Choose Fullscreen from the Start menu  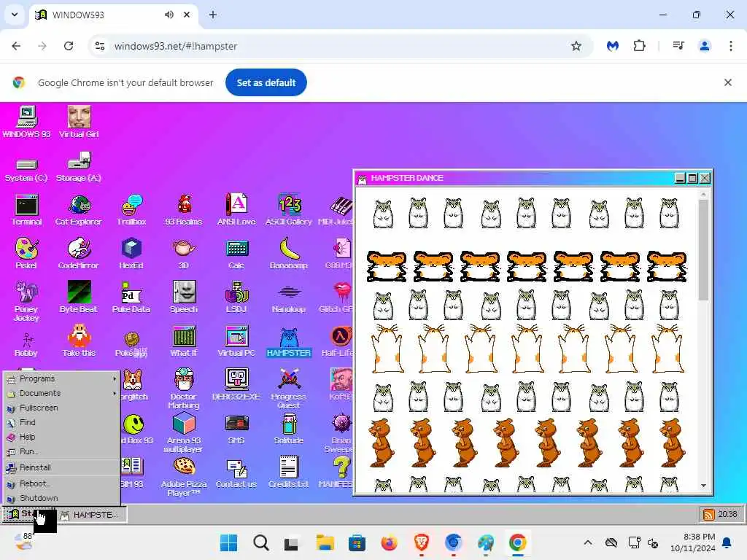[61, 408]
